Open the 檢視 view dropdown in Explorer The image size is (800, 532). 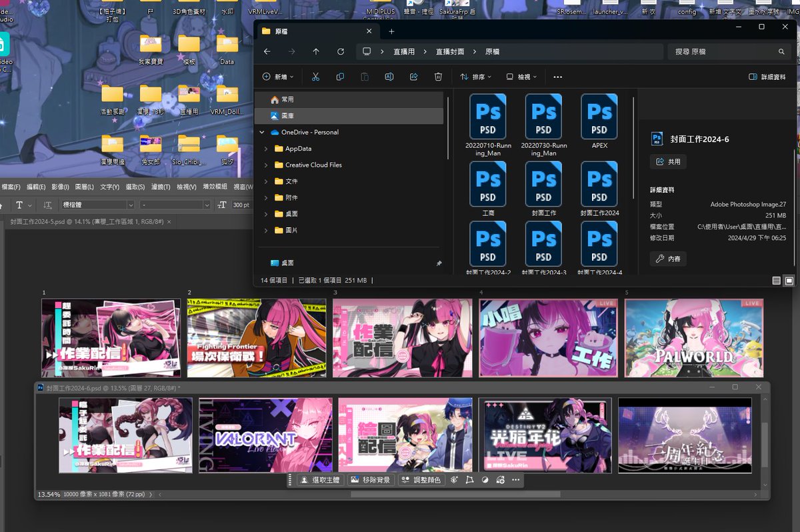click(521, 77)
